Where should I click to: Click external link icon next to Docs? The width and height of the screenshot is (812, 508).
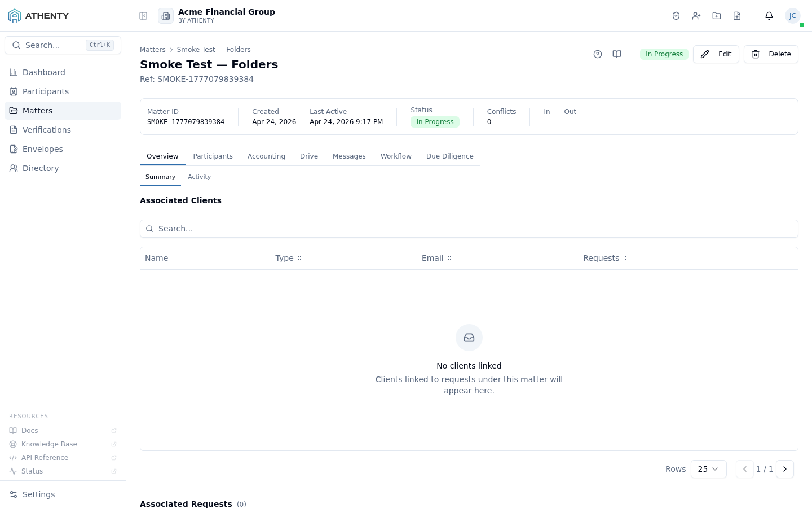[x=114, y=431]
